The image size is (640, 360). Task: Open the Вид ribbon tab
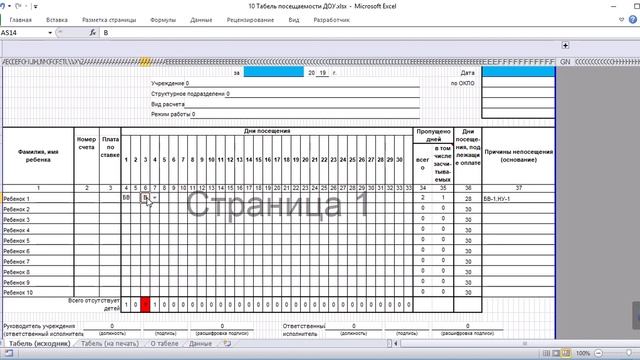294,20
